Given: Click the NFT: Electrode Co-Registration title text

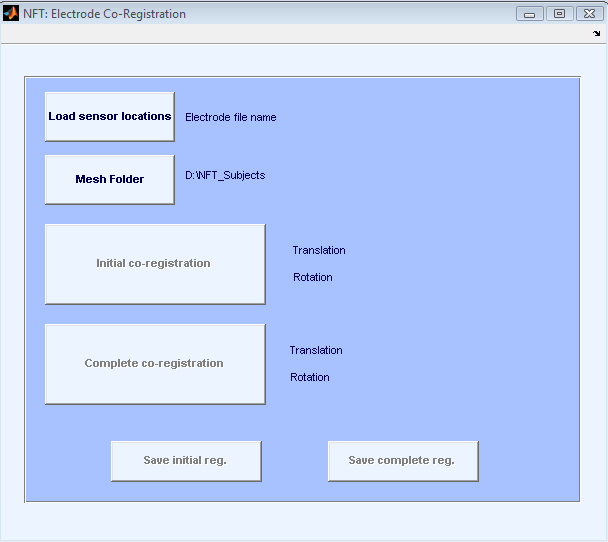Looking at the screenshot, I should tap(104, 14).
